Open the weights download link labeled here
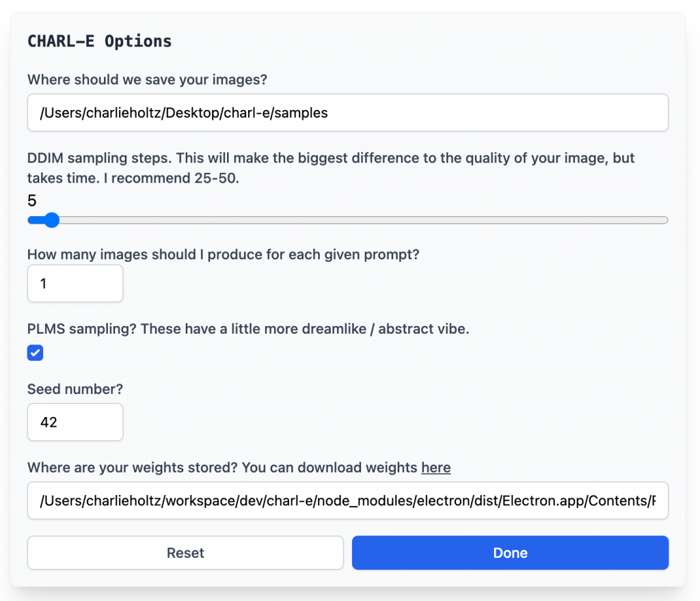The image size is (700, 601). click(436, 468)
